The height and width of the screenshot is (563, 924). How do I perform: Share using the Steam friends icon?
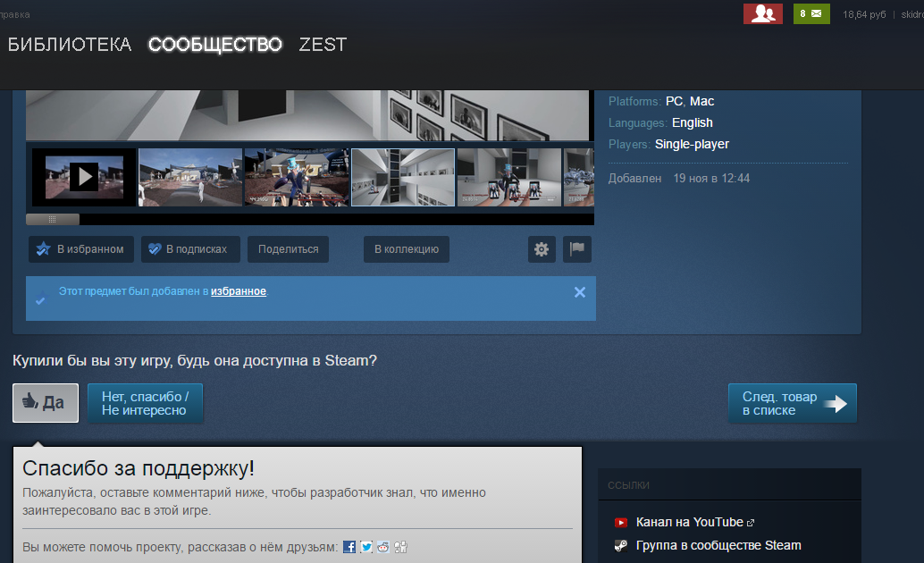[400, 547]
